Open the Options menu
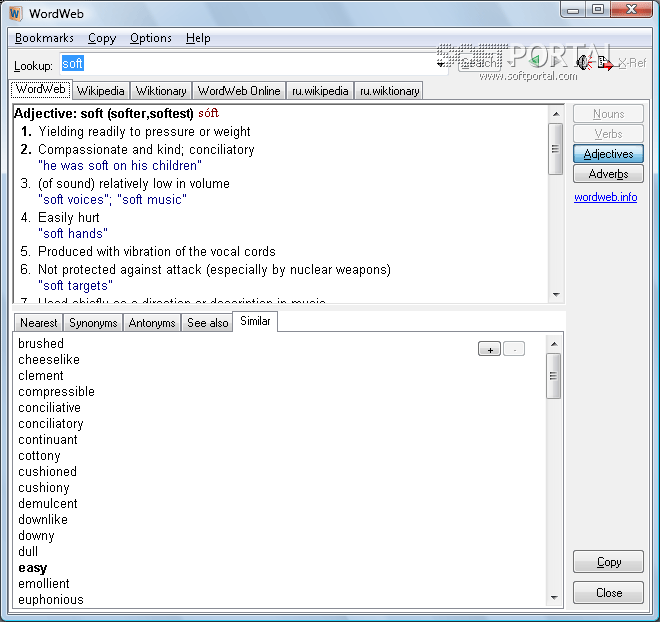The width and height of the screenshot is (660, 622). [151, 38]
